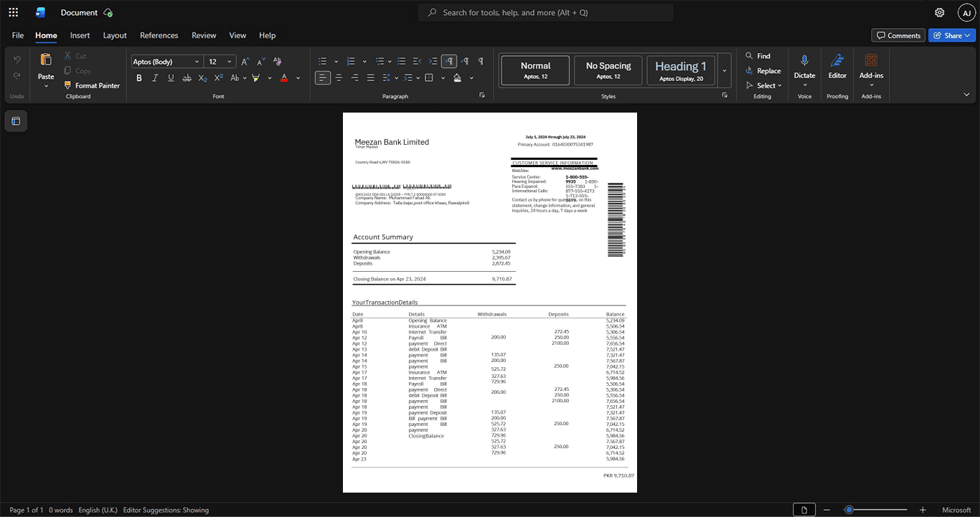Expand the Styles gallery arrow

pos(724,71)
